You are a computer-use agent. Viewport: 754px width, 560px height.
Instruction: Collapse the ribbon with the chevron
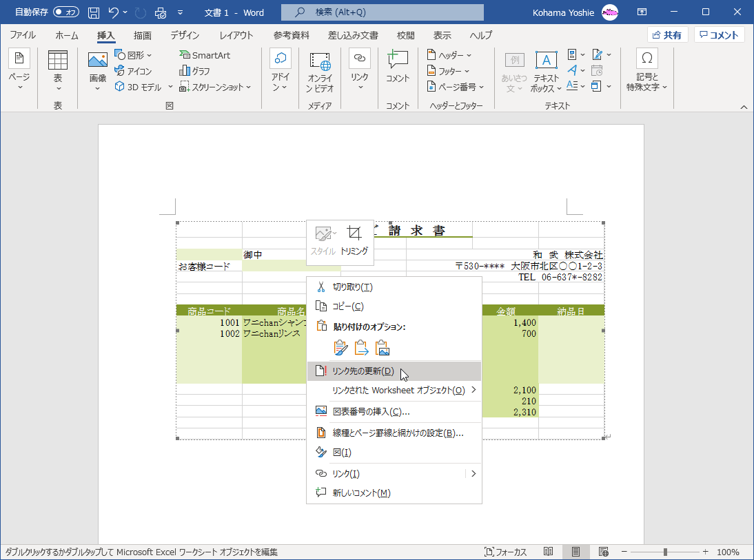(x=744, y=107)
